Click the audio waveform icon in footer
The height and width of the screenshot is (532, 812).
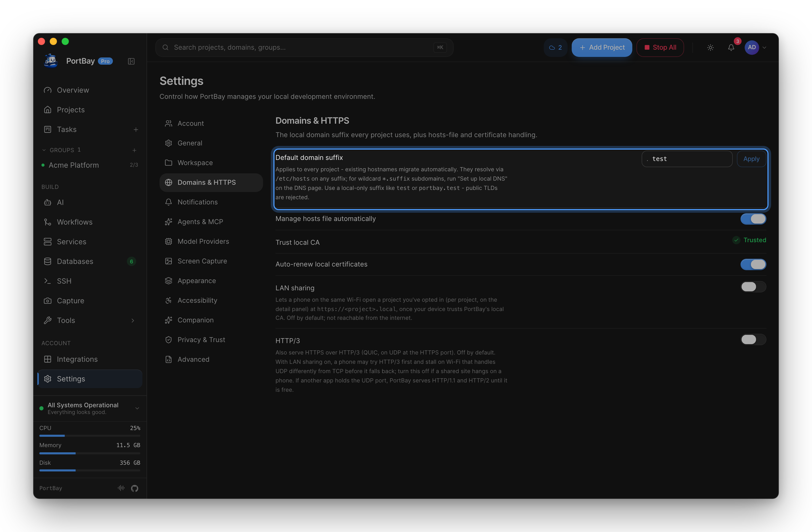point(121,488)
